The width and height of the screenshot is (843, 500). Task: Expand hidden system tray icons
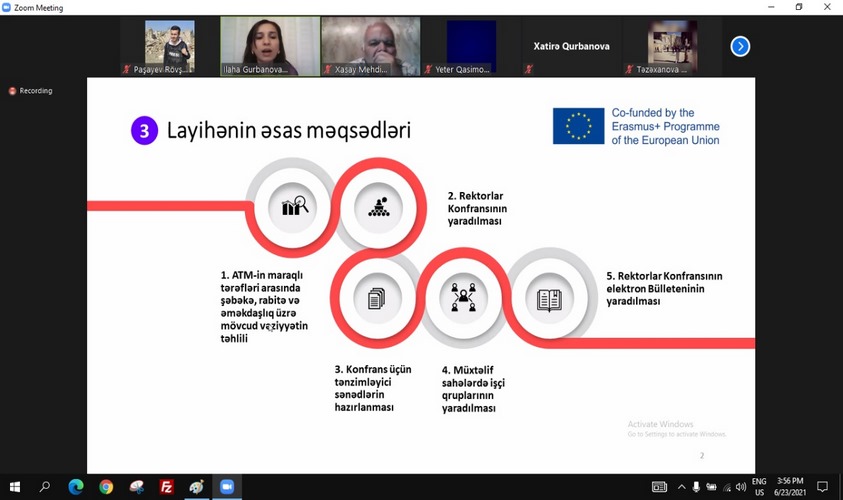tap(680, 487)
